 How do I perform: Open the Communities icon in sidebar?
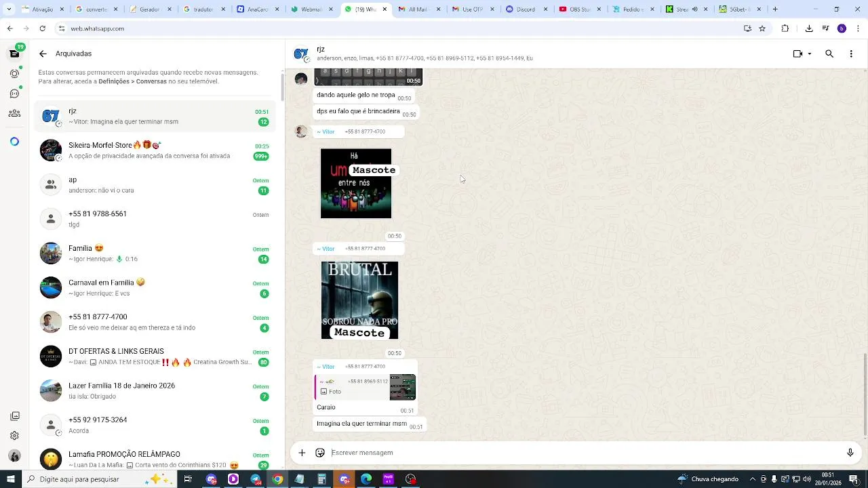(x=14, y=113)
